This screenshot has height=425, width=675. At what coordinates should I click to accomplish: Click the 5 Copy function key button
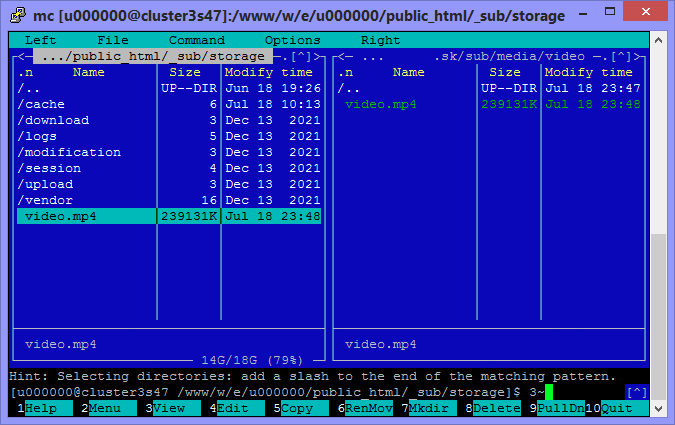[297, 408]
